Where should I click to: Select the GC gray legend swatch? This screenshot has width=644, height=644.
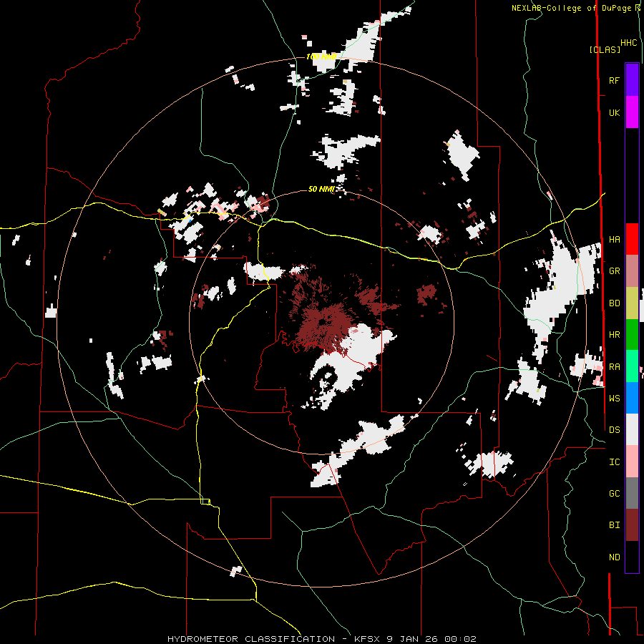tap(632, 493)
